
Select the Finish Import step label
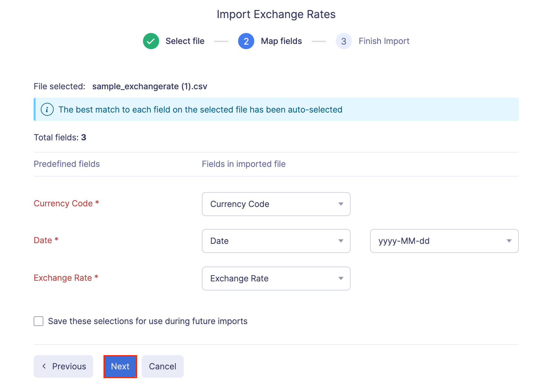(384, 41)
